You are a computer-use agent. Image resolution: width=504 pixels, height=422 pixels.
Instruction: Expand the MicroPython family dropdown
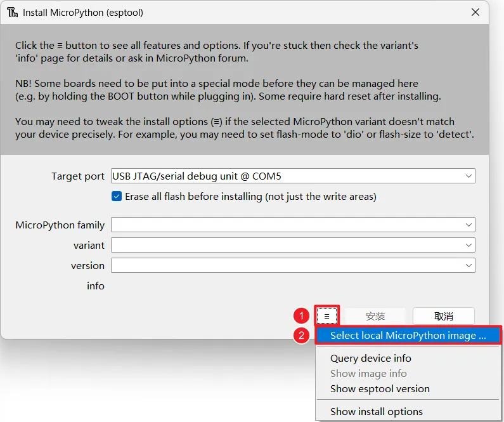(x=293, y=225)
